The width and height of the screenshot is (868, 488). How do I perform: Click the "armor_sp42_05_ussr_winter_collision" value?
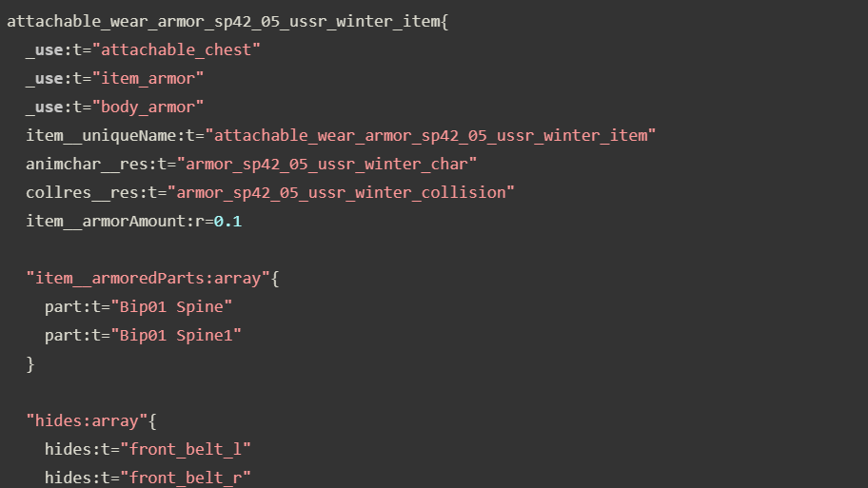point(341,192)
